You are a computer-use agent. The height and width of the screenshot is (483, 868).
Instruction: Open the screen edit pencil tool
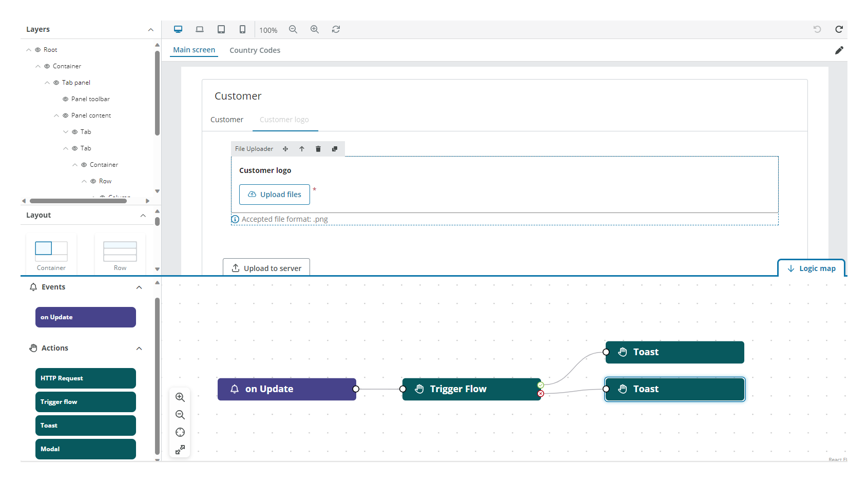840,50
